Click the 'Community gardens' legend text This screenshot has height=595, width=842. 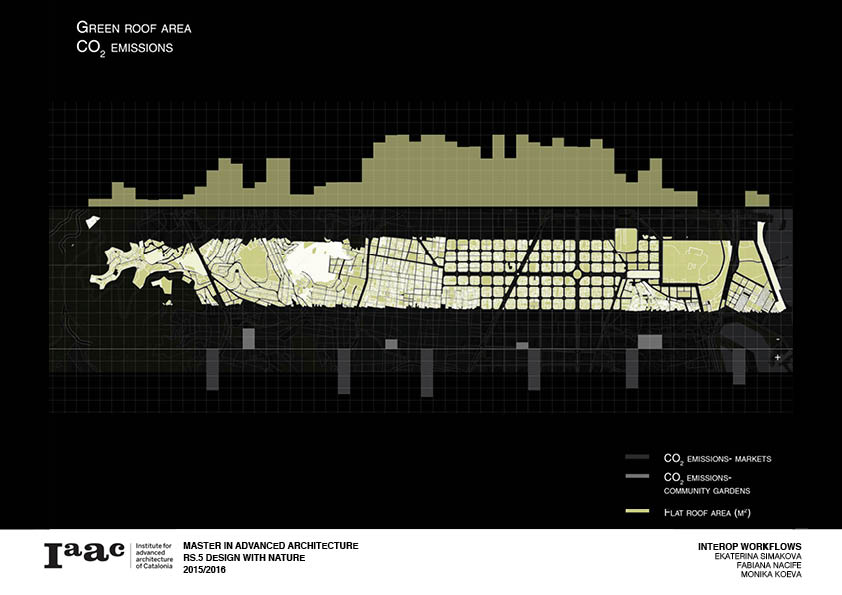706,491
